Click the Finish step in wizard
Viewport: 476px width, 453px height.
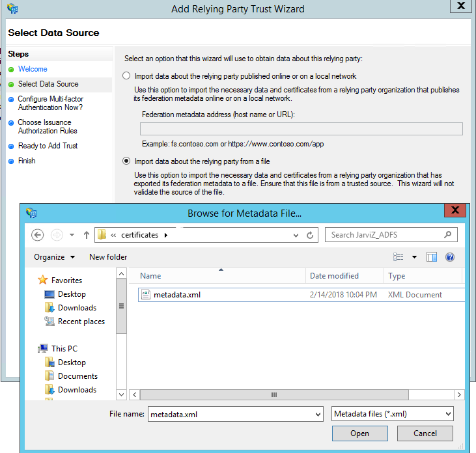pyautogui.click(x=27, y=161)
